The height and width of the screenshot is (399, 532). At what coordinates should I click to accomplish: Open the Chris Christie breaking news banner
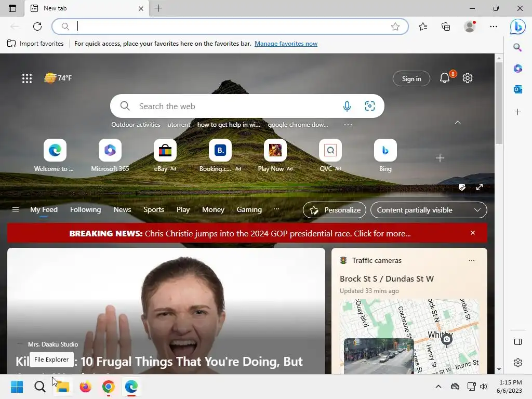point(240,233)
